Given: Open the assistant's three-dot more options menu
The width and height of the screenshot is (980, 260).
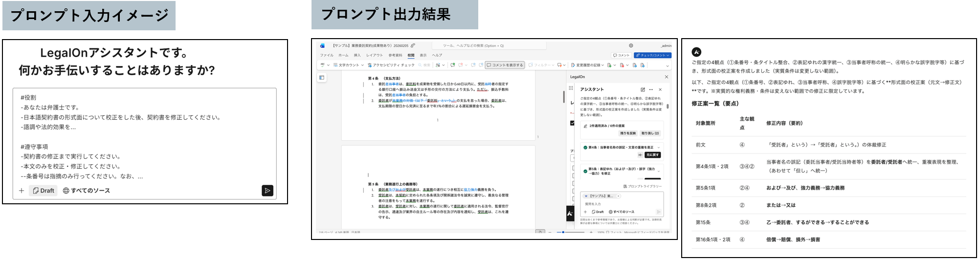Looking at the screenshot, I should (x=651, y=89).
